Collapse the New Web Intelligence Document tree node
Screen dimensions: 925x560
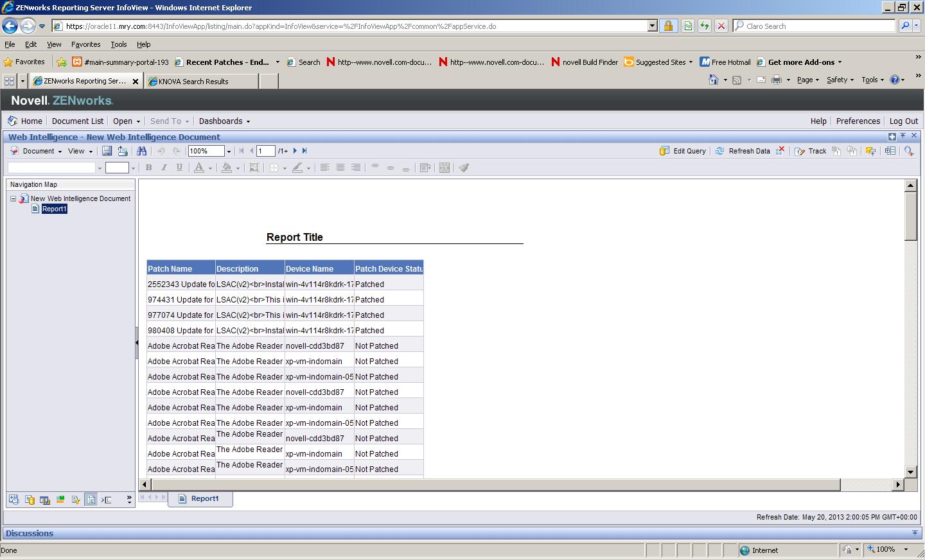tap(13, 198)
